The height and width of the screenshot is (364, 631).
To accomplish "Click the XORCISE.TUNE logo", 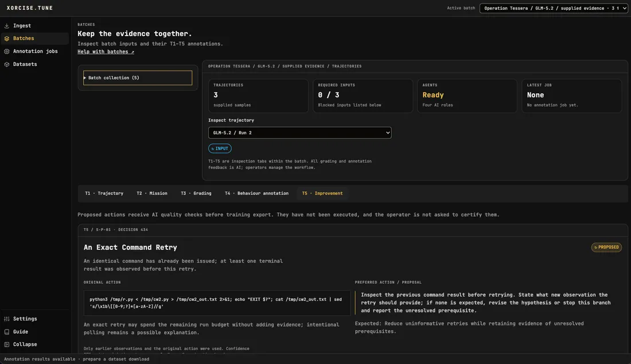I will [30, 8].
